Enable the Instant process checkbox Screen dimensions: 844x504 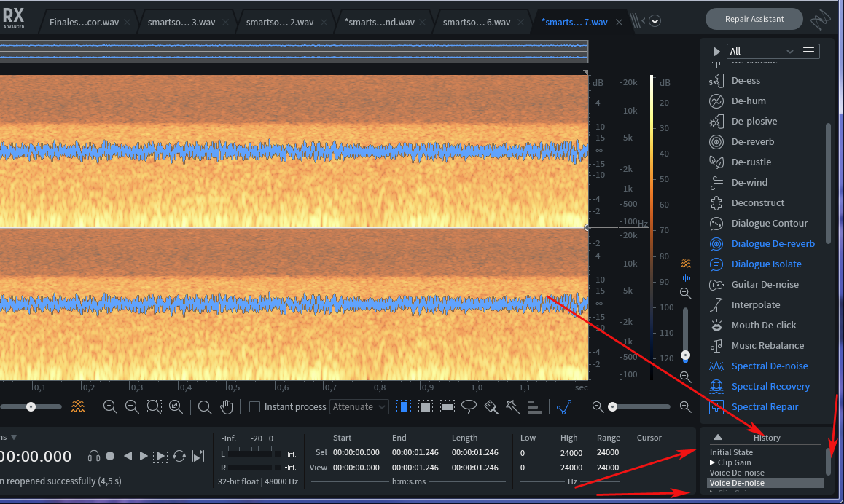pos(254,407)
